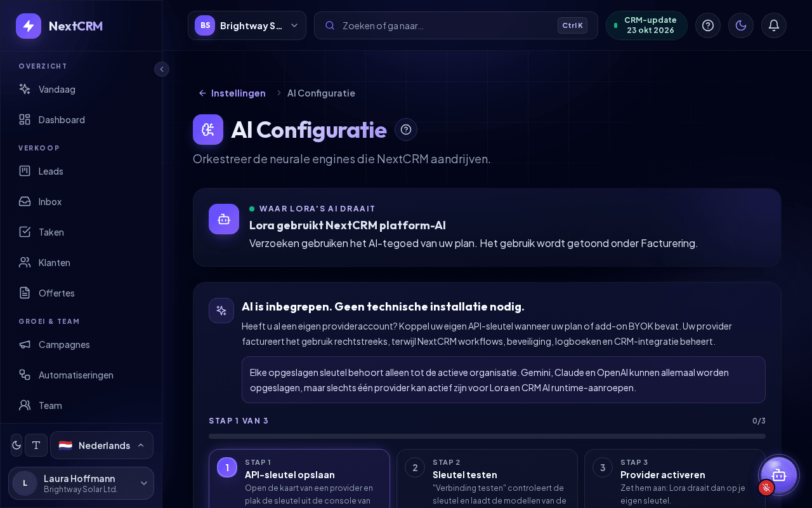The image size is (812, 508).
Task: Select Stap 1 API-sleutel opslaan
Action: coord(299,479)
